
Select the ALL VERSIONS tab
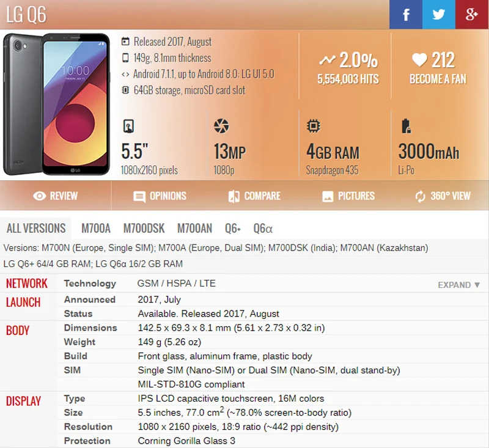tap(36, 228)
